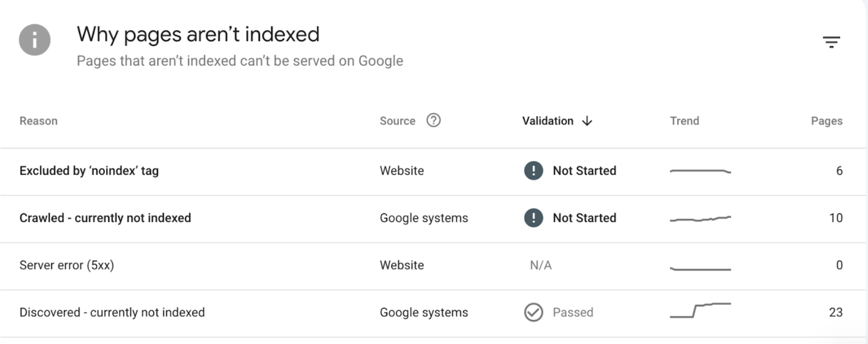Open 'Discovered - currently not indexed' row
868x344 pixels.
coord(112,312)
